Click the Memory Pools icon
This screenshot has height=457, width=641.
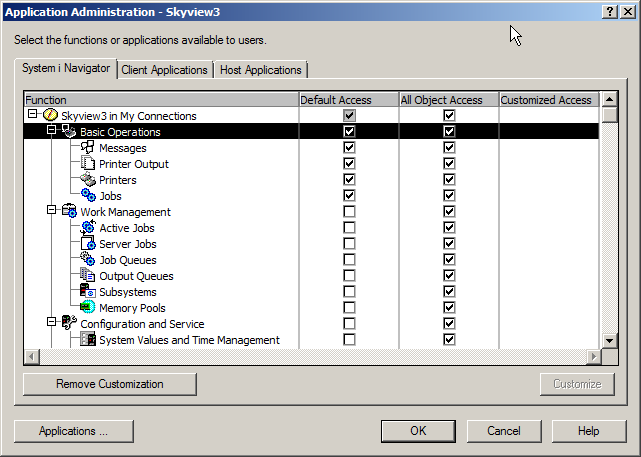(88, 307)
